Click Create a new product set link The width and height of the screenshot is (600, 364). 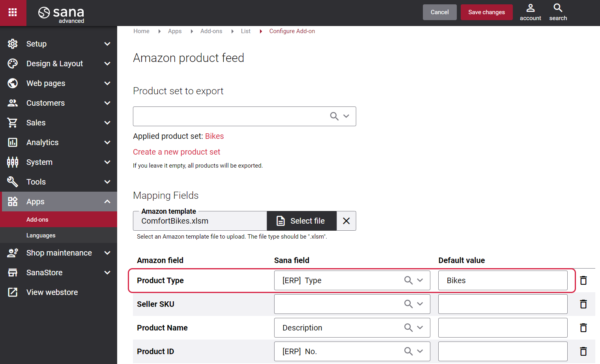click(x=176, y=152)
